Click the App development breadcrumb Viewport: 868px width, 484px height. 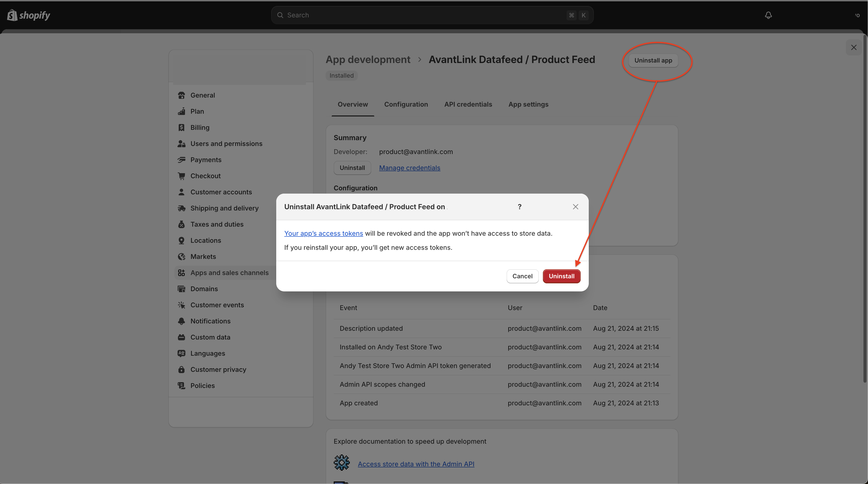tap(368, 60)
